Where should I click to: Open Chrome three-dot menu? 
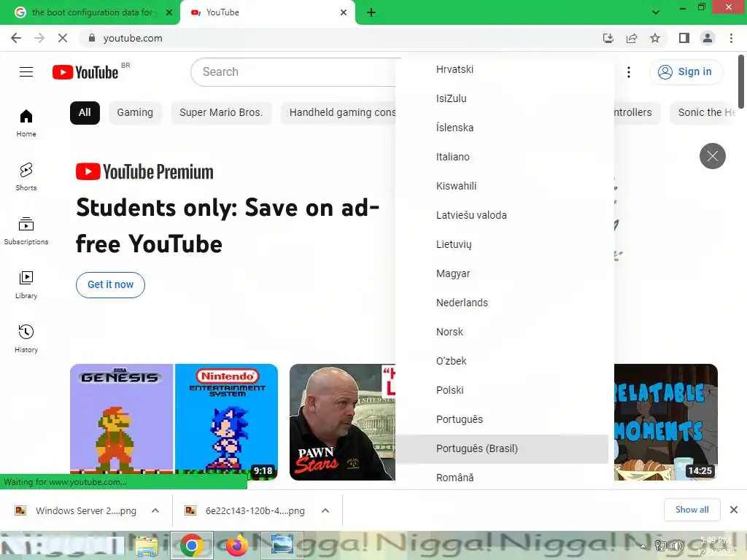(x=731, y=38)
